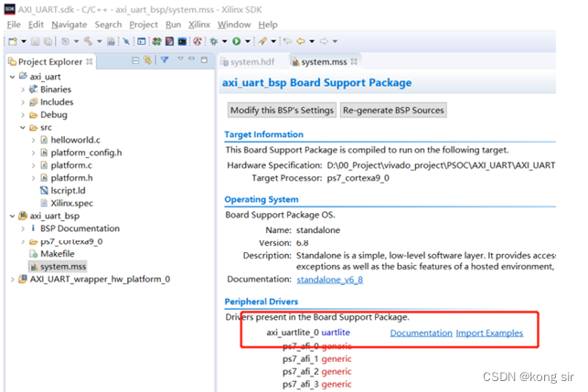Click the Project Explorer filter funnel icon

pos(165,59)
